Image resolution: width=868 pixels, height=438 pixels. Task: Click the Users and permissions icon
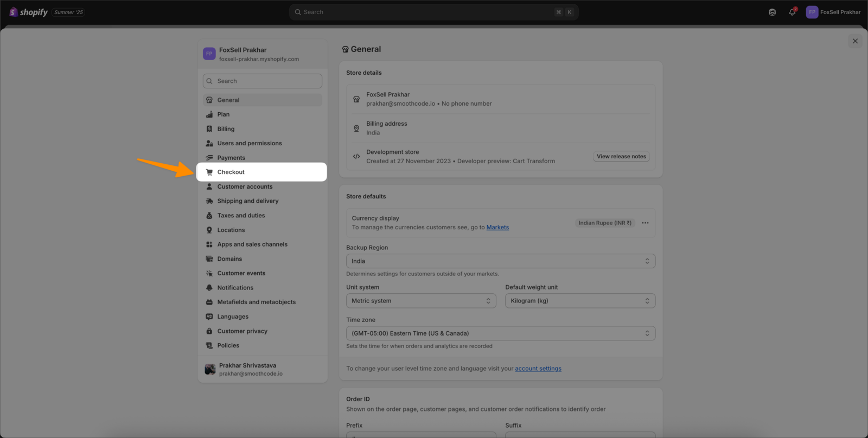tap(209, 144)
